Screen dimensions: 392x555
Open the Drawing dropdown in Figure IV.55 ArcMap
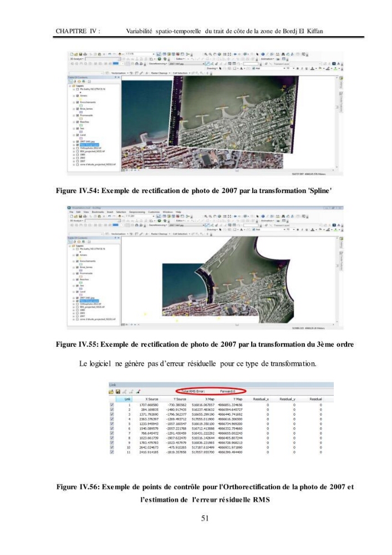[x=212, y=230]
